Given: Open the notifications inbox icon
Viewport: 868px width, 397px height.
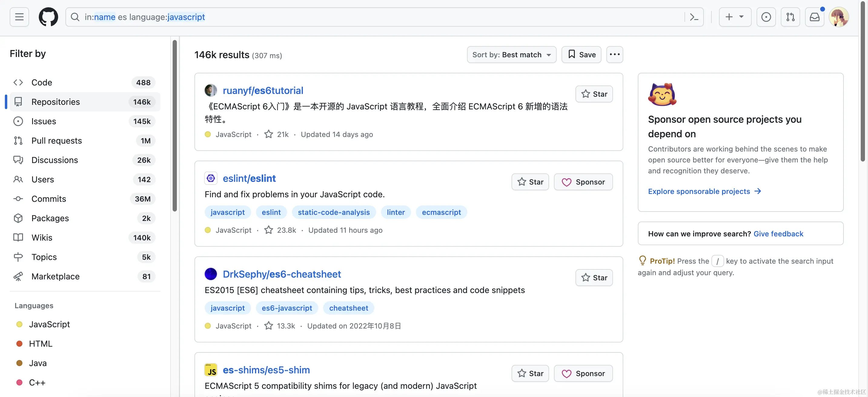Looking at the screenshot, I should (x=814, y=17).
